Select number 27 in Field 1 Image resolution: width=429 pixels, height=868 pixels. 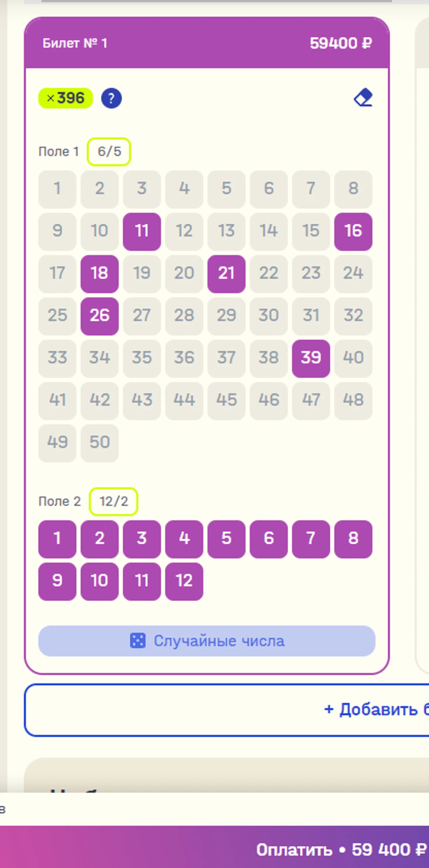point(142,316)
